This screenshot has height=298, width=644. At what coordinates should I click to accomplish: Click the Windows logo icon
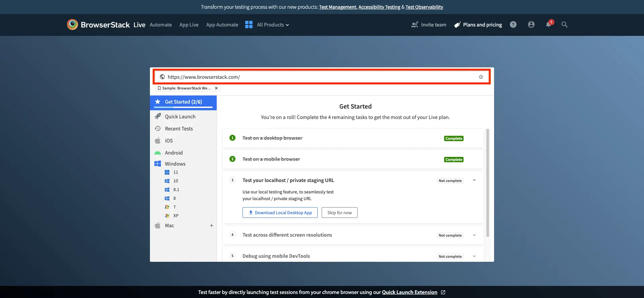click(158, 164)
